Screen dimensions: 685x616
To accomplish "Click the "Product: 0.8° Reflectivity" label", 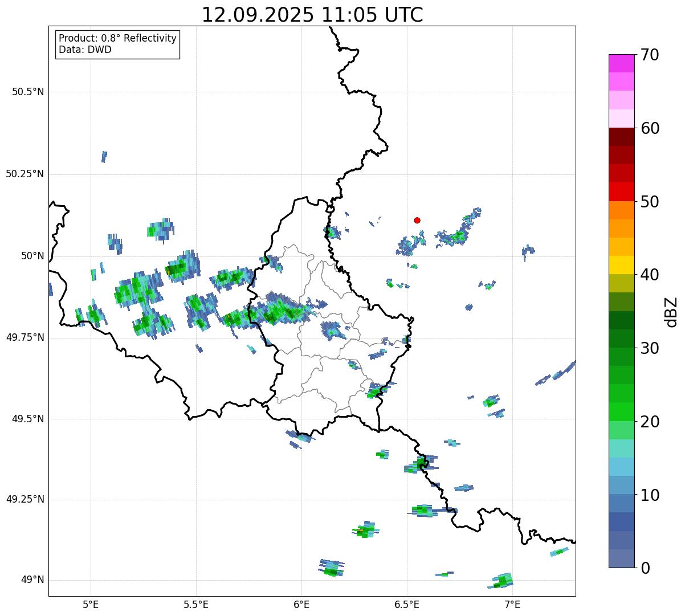I will point(118,38).
